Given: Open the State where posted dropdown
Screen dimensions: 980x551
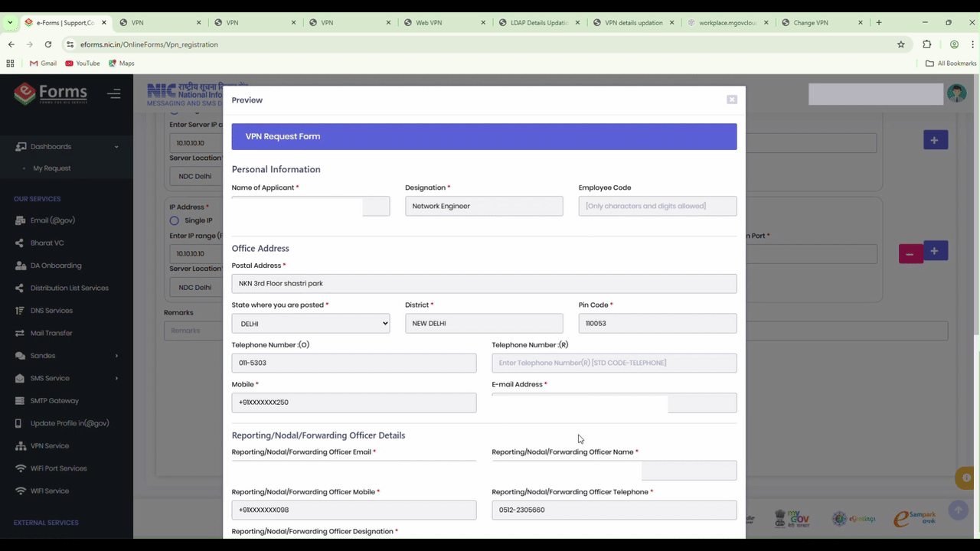Looking at the screenshot, I should (310, 323).
